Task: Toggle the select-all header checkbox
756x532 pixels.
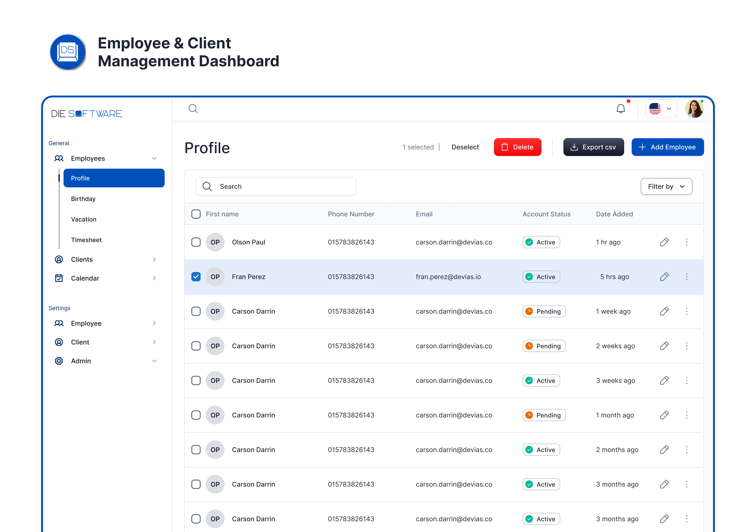Action: 196,214
